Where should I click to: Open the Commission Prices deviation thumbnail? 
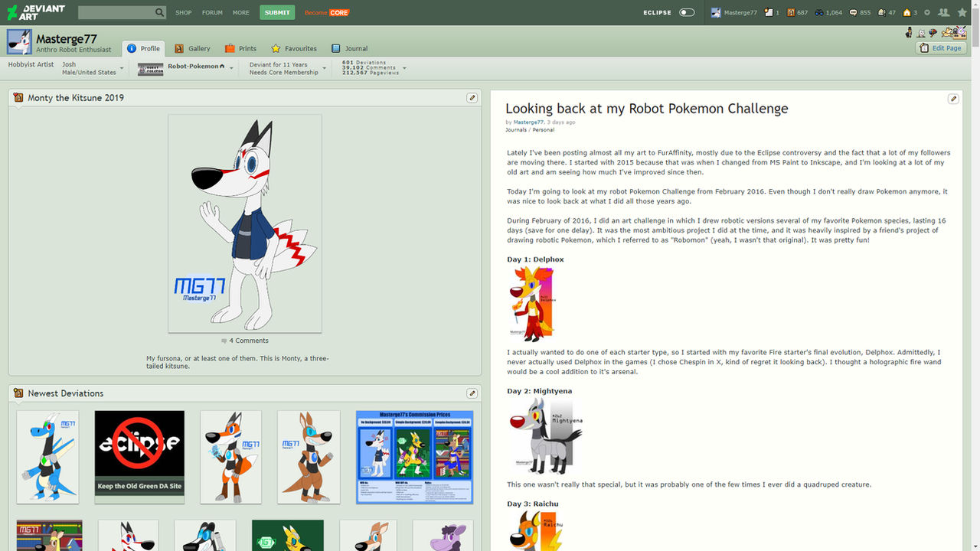pyautogui.click(x=414, y=457)
